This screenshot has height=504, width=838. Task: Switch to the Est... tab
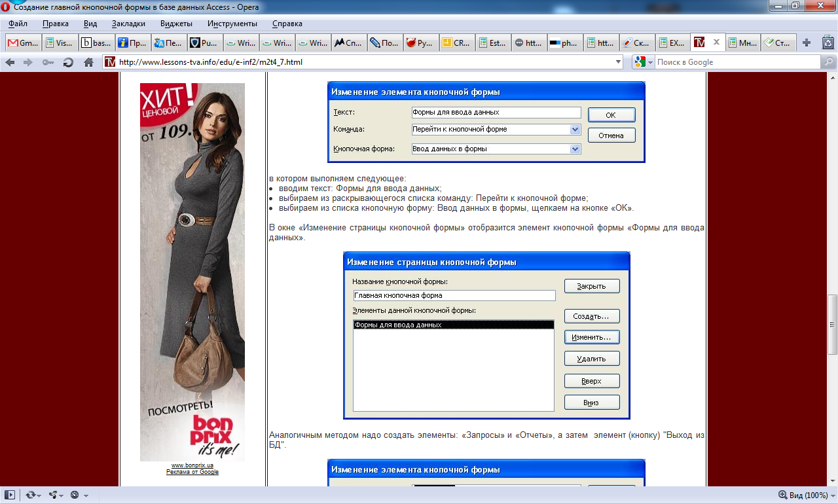coord(492,43)
